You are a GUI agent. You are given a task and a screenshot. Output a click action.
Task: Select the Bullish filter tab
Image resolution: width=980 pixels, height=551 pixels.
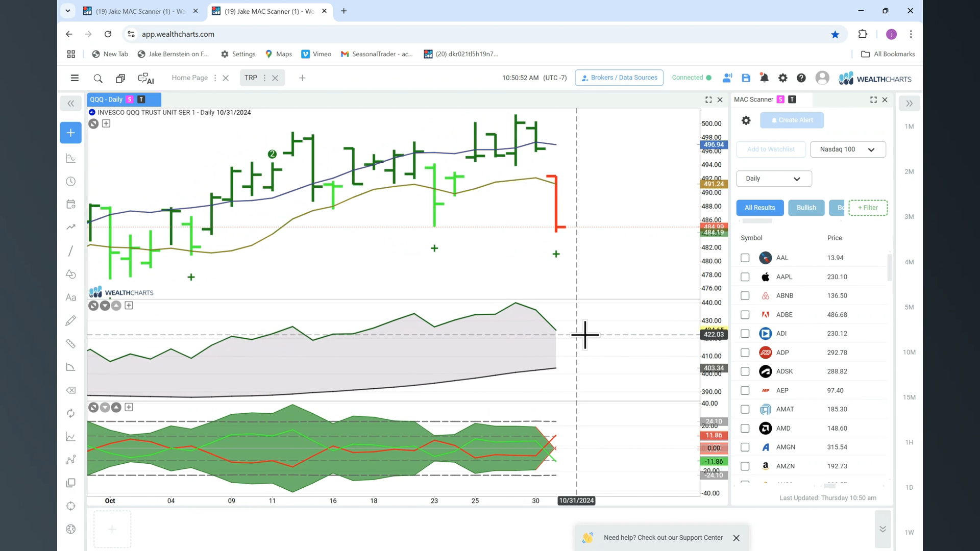[x=806, y=208]
